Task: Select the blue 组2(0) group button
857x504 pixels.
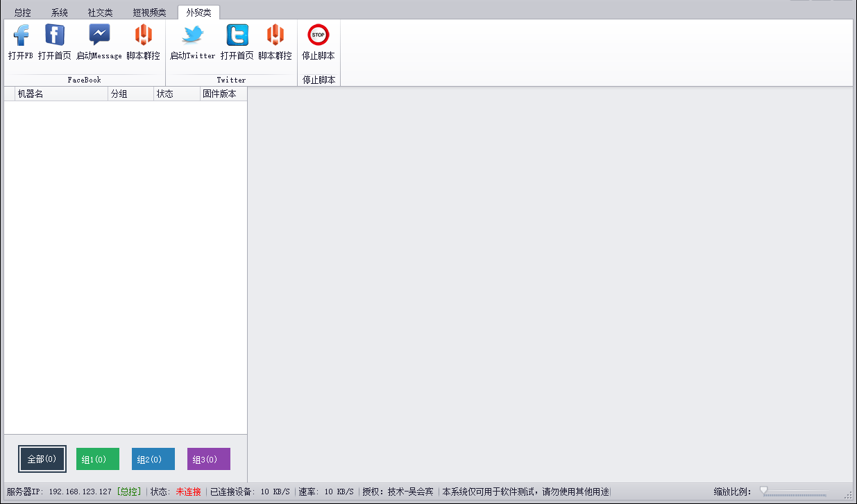Action: [x=153, y=459]
